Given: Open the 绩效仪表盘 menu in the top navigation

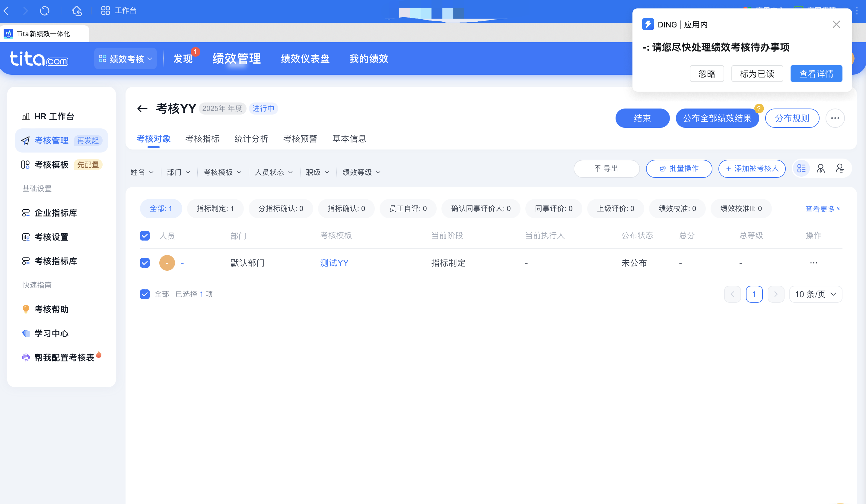Looking at the screenshot, I should click(304, 59).
